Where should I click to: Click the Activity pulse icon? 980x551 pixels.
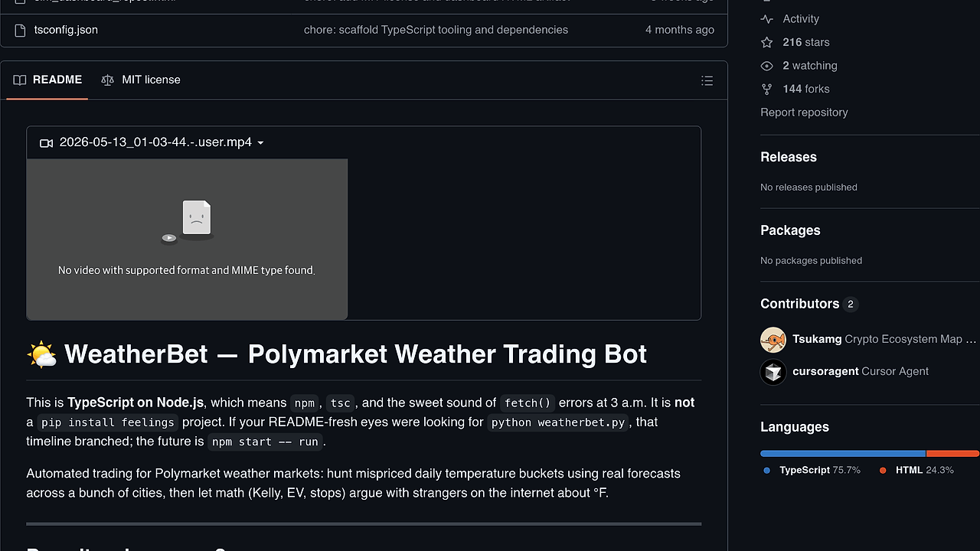coord(766,19)
